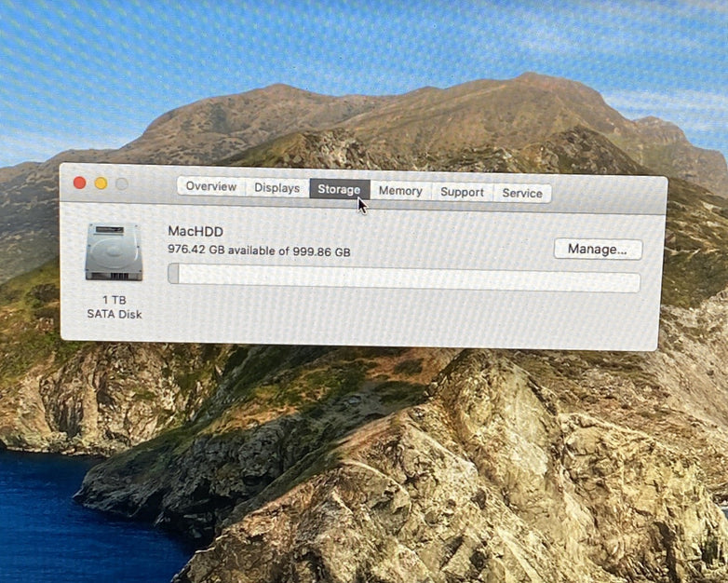Image resolution: width=728 pixels, height=583 pixels.
Task: Select the Storage tab
Action: click(339, 190)
